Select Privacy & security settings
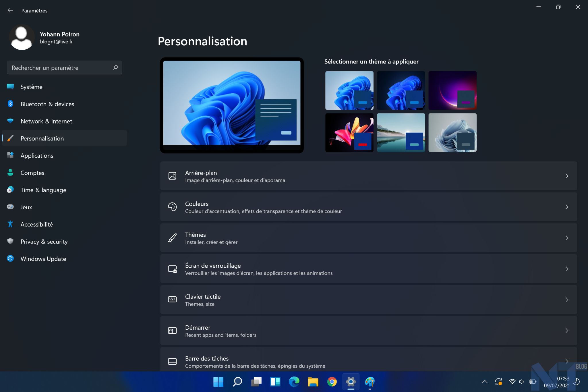 (x=44, y=242)
